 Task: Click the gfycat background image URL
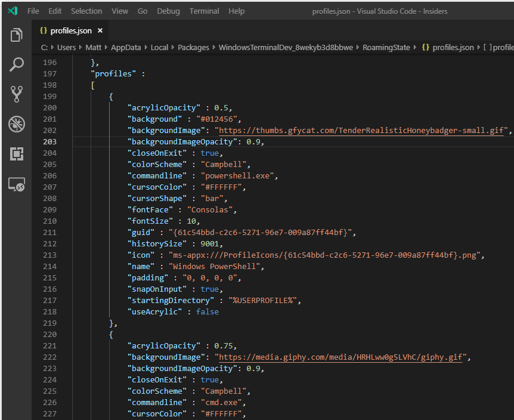[x=361, y=131]
